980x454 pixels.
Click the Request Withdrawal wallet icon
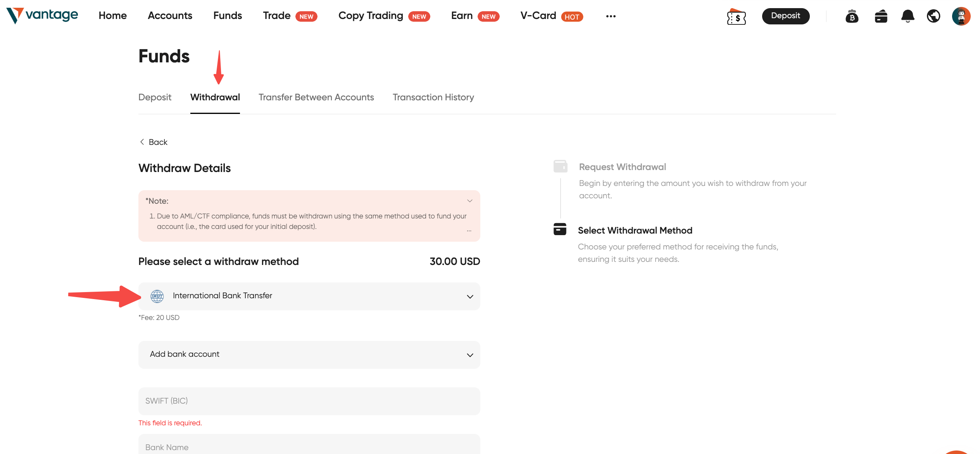pos(560,166)
